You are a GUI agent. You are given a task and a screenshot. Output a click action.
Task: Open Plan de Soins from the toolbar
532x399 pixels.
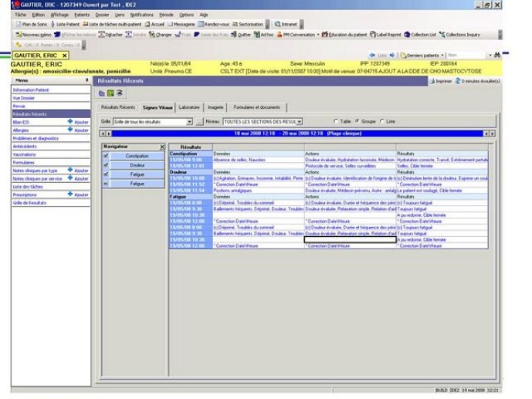click(x=32, y=25)
